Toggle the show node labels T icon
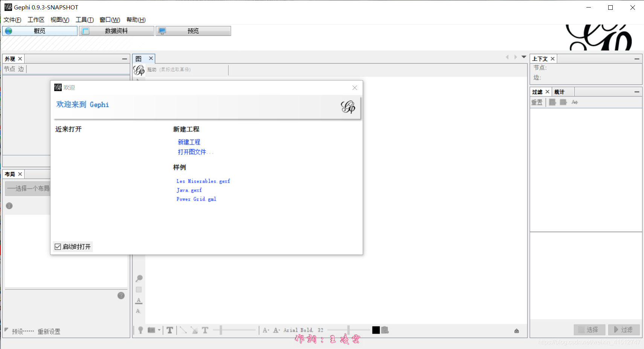The image size is (644, 349). click(x=170, y=330)
